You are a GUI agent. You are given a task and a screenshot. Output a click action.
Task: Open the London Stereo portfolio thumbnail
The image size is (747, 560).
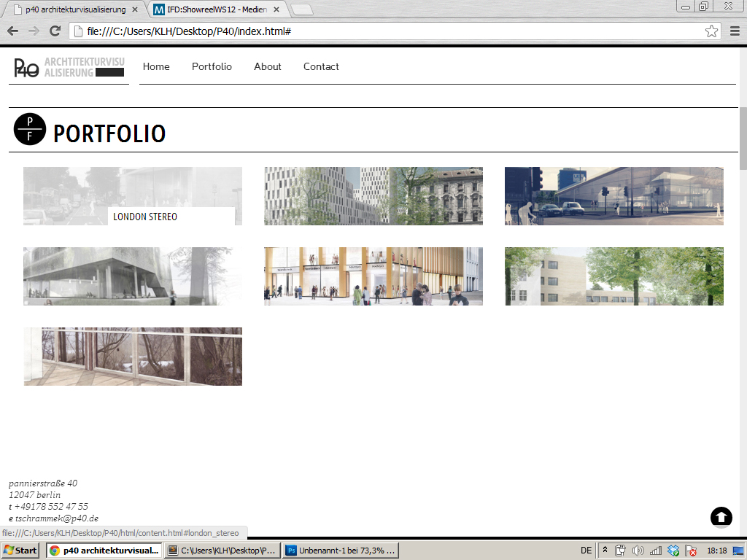click(133, 195)
